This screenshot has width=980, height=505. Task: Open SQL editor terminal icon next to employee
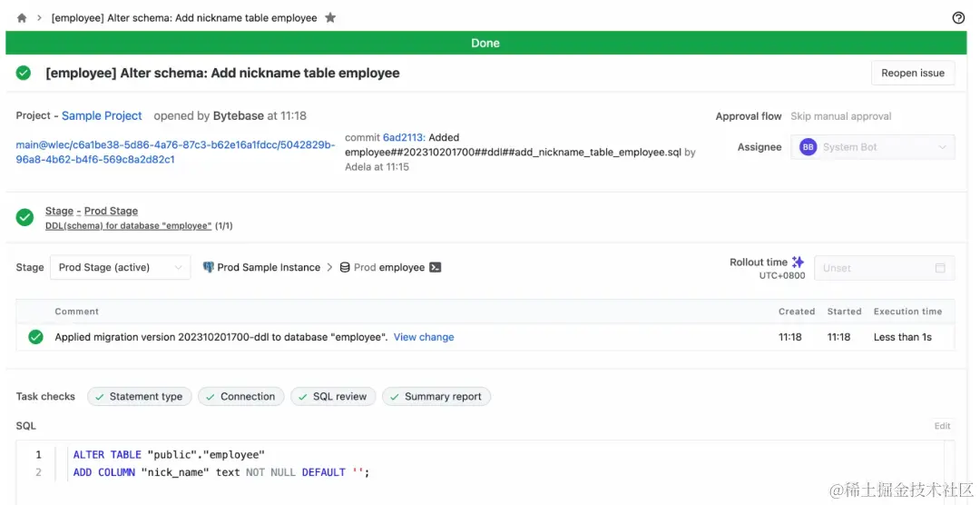pos(436,267)
